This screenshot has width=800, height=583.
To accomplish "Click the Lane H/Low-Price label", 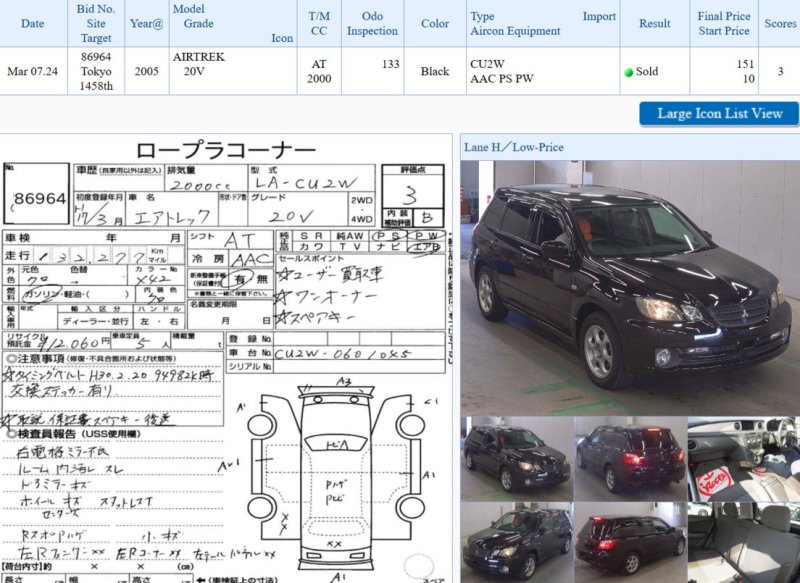I will 514,147.
